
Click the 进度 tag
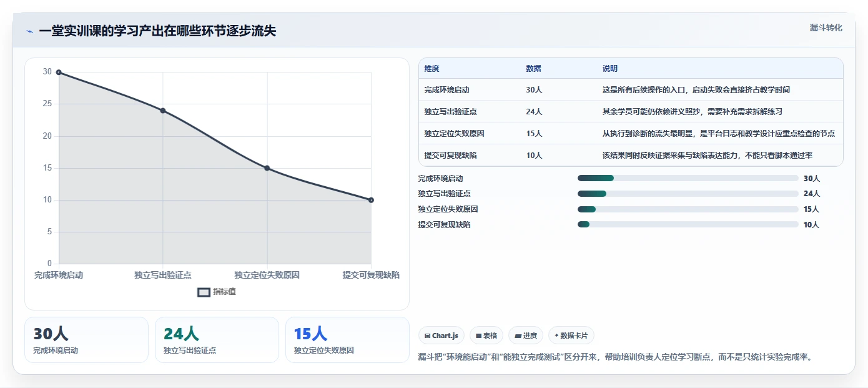(x=526, y=336)
